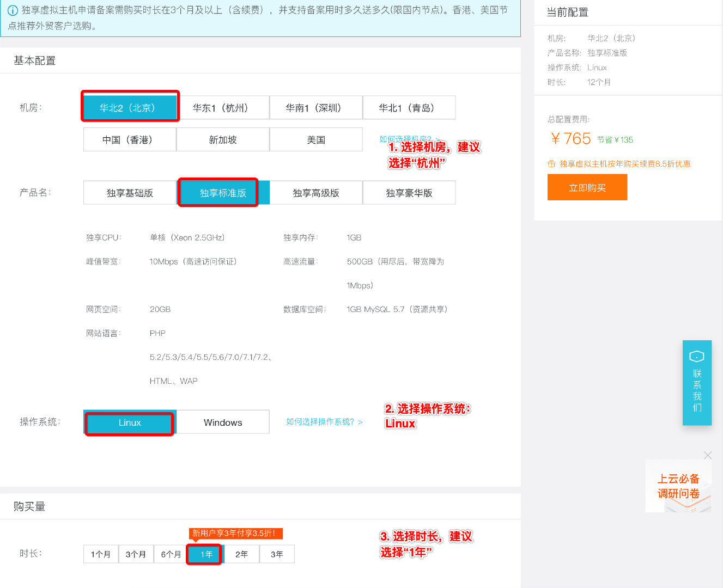This screenshot has width=723, height=588.
Task: Switch region to 美国
Action: click(316, 139)
